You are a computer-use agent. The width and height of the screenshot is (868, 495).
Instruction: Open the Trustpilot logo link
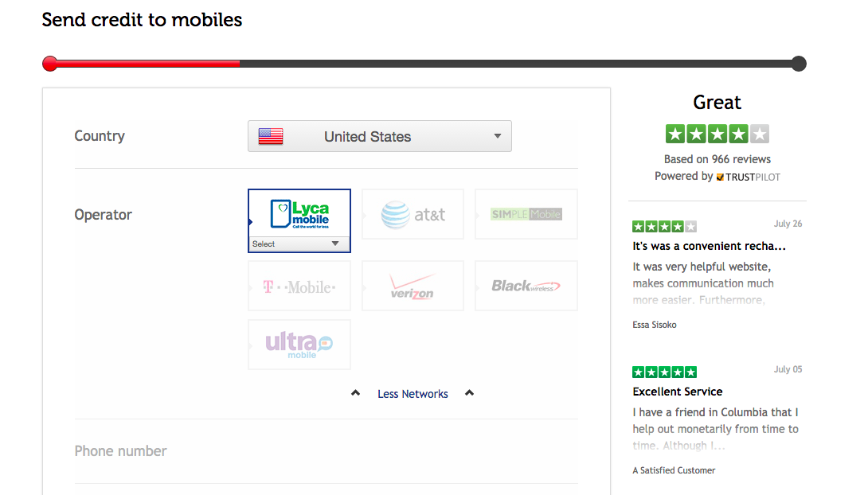click(x=748, y=177)
